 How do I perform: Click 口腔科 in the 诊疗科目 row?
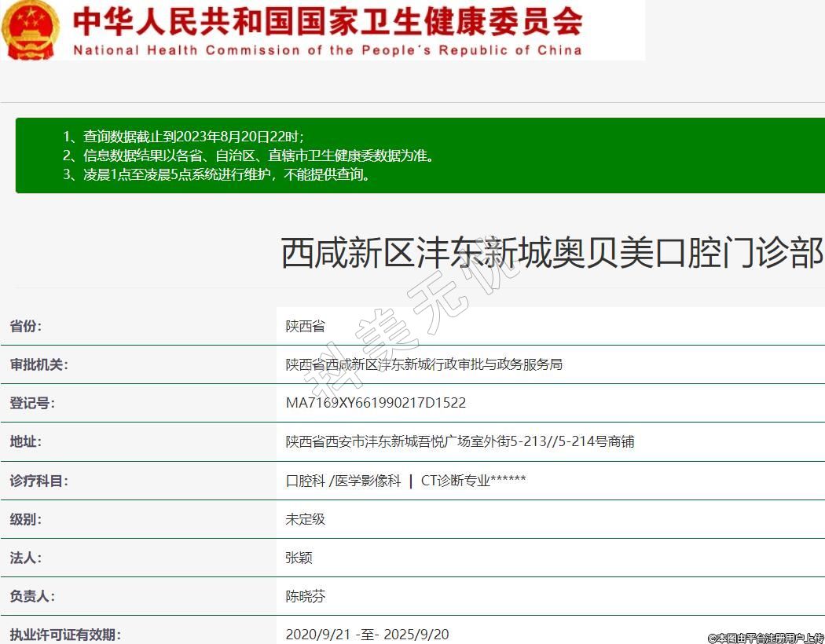tap(305, 480)
